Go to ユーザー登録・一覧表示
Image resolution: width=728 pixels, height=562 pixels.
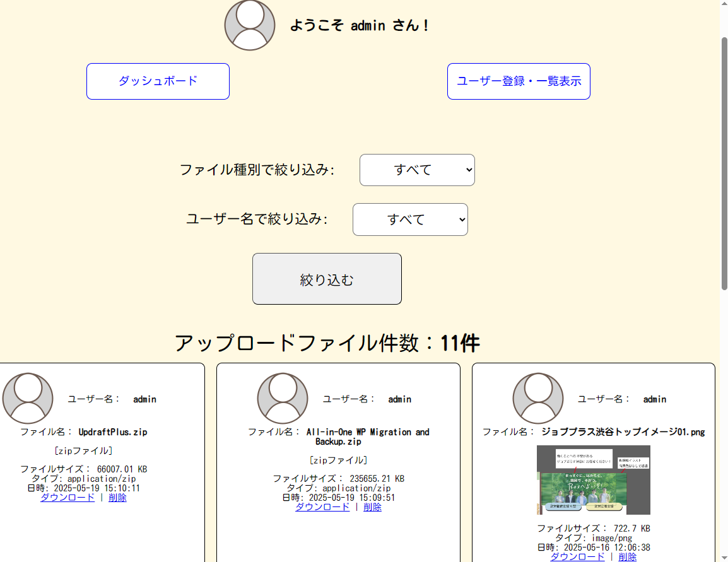[519, 81]
